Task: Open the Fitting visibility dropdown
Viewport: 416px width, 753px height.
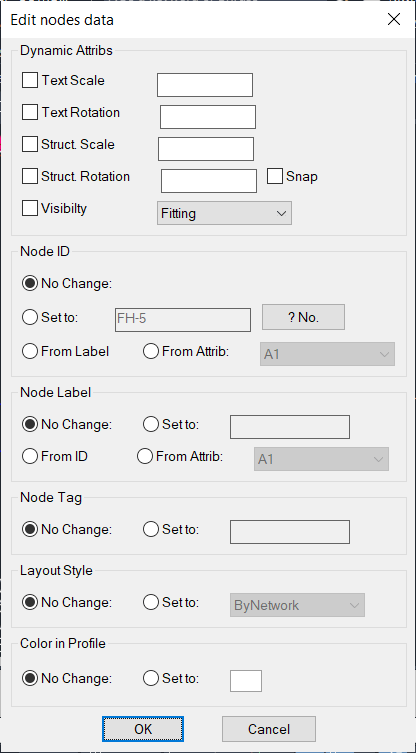Action: point(224,213)
